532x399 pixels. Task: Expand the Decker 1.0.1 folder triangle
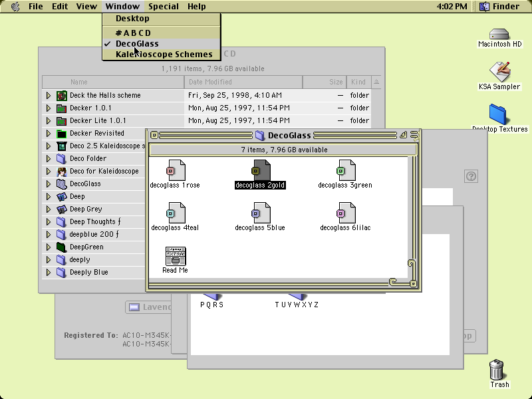pyautogui.click(x=49, y=108)
